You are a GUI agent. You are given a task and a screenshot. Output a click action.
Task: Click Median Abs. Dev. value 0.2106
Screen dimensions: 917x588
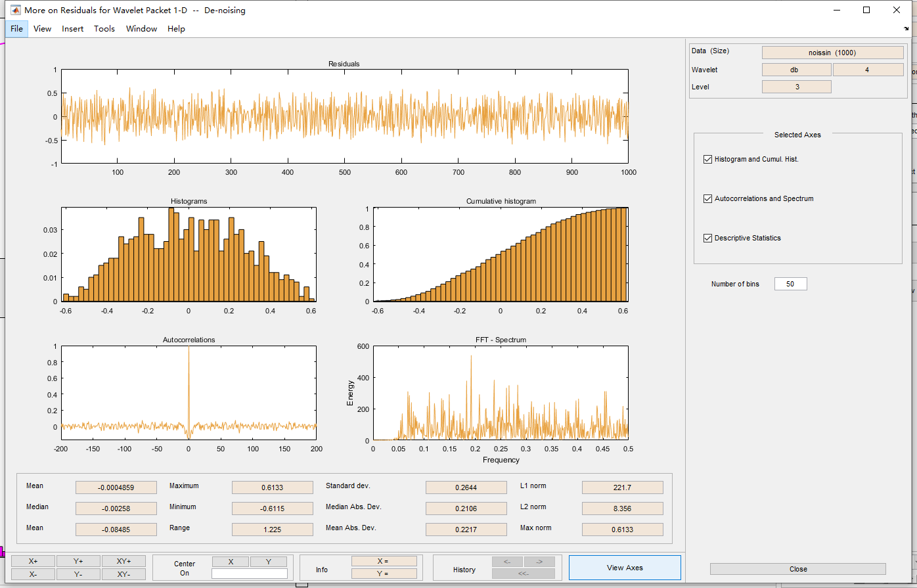tap(466, 509)
